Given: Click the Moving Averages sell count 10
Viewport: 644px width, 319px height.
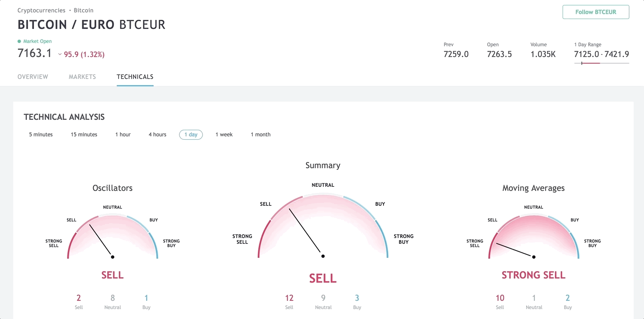Looking at the screenshot, I should 500,298.
